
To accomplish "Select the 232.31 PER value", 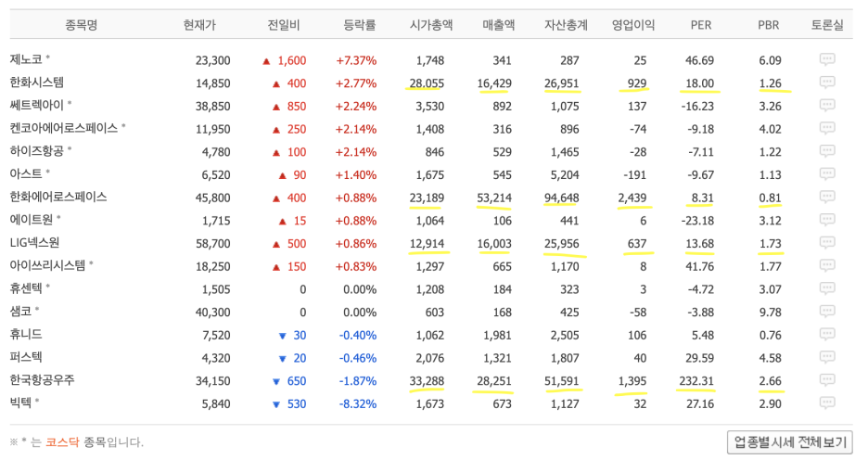I will tap(696, 381).
